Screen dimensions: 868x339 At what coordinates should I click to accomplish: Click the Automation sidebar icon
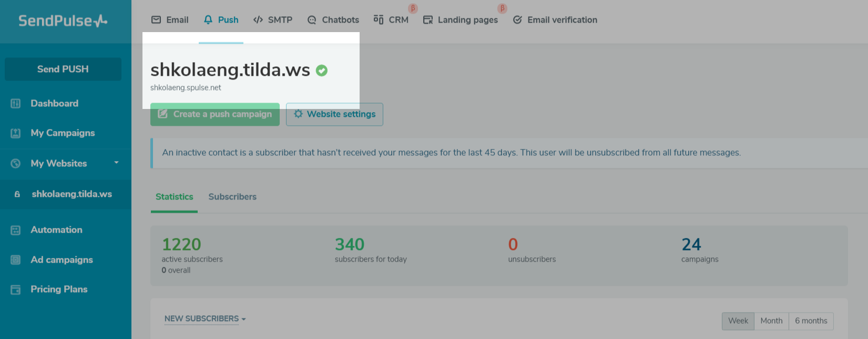click(x=16, y=230)
